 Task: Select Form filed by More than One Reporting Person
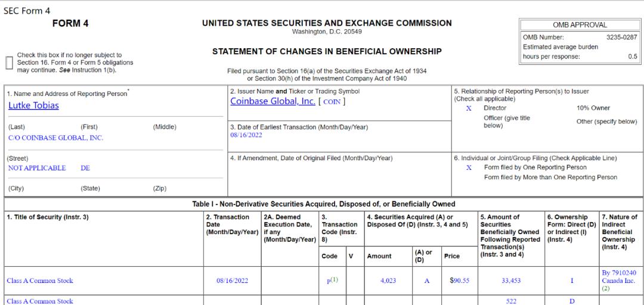click(550, 177)
